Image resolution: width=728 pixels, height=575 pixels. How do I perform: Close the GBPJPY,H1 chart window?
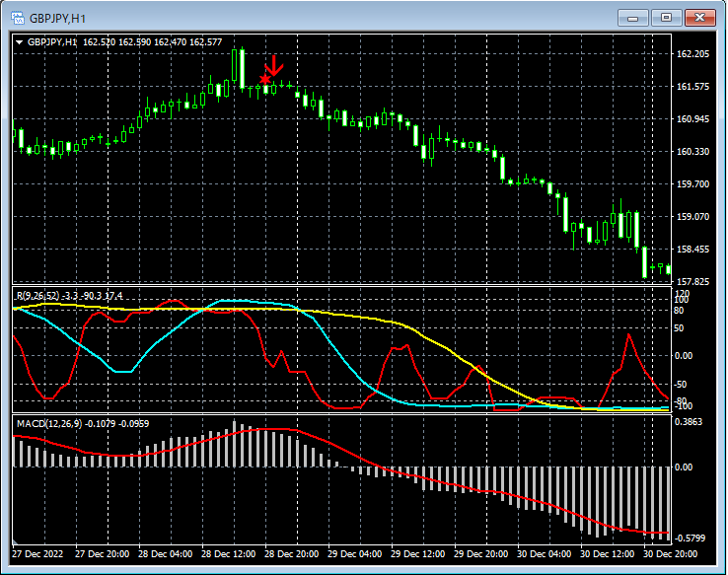click(699, 17)
